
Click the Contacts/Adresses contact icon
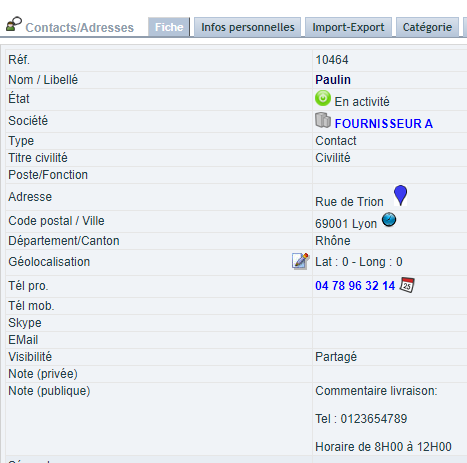tap(14, 24)
